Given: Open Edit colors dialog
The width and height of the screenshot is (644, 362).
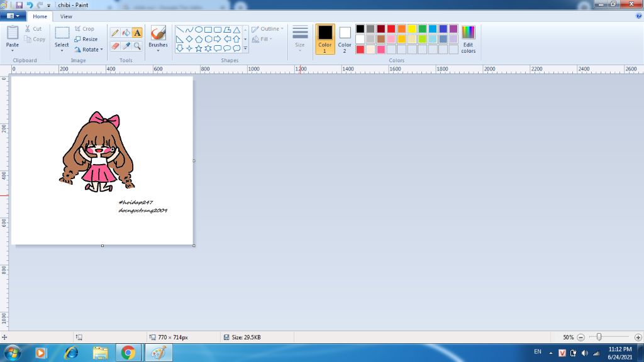Looking at the screenshot, I should click(x=468, y=39).
